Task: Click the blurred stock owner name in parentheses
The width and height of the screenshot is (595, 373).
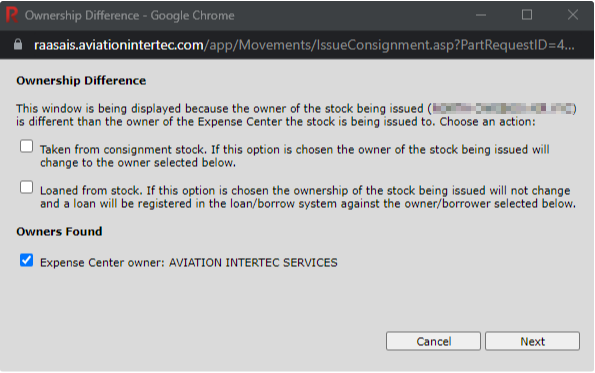Action: tap(503, 109)
